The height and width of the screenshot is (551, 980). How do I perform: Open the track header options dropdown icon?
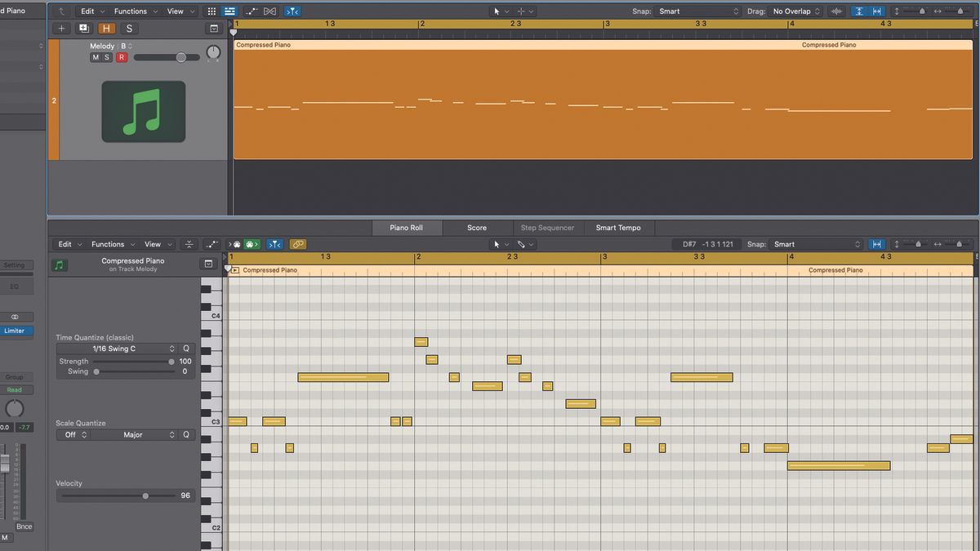pos(214,29)
